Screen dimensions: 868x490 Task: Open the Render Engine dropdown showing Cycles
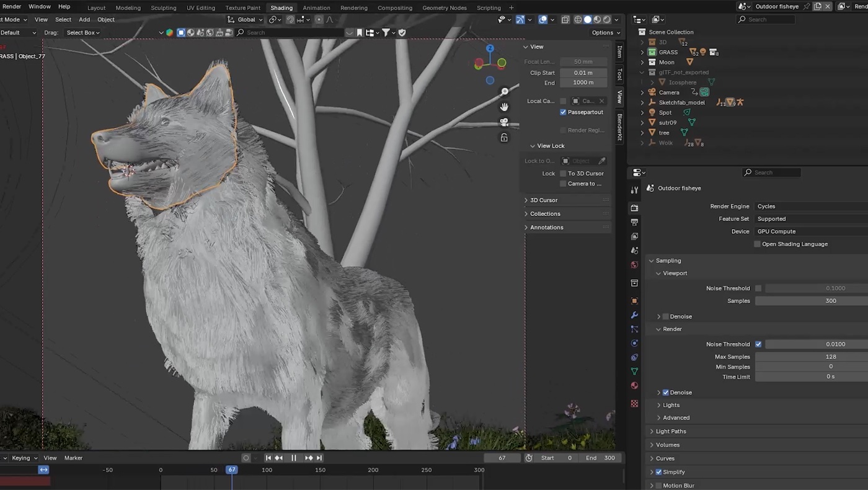click(x=811, y=207)
